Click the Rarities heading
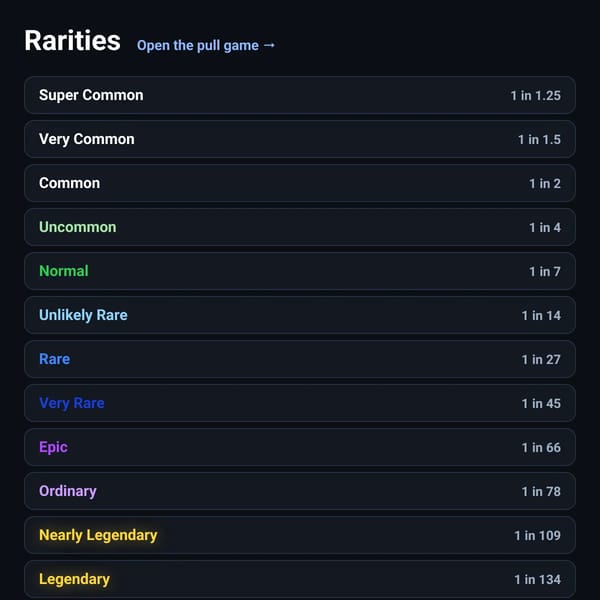The image size is (600, 600). coord(72,41)
